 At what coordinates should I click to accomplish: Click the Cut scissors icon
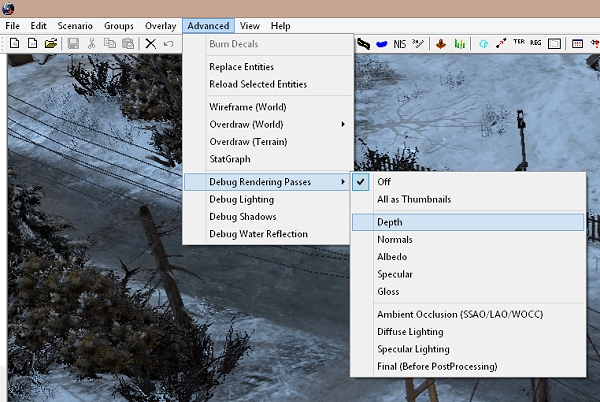click(x=91, y=43)
